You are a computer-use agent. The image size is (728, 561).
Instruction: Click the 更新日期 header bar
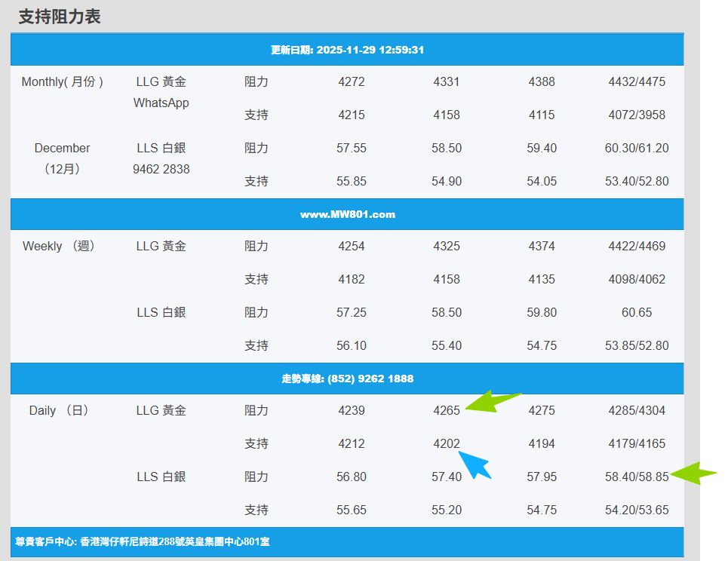pyautogui.click(x=347, y=50)
